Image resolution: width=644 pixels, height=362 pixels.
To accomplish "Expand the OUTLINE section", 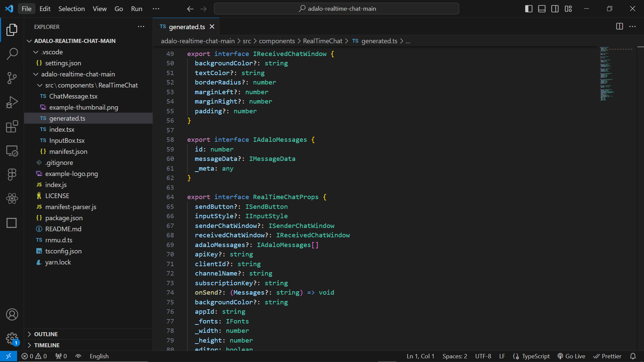I will click(46, 334).
